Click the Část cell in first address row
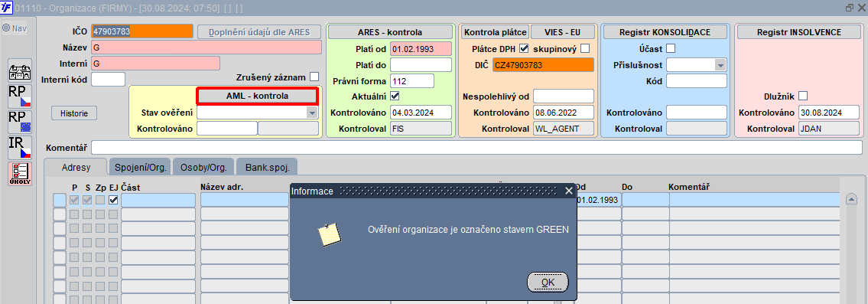Screen dimensions: 868x304 (x=158, y=201)
